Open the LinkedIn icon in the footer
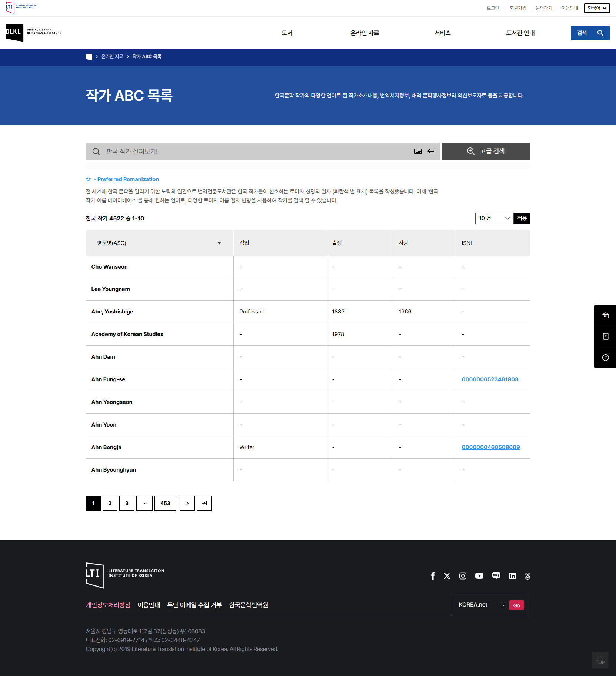 pos(512,576)
